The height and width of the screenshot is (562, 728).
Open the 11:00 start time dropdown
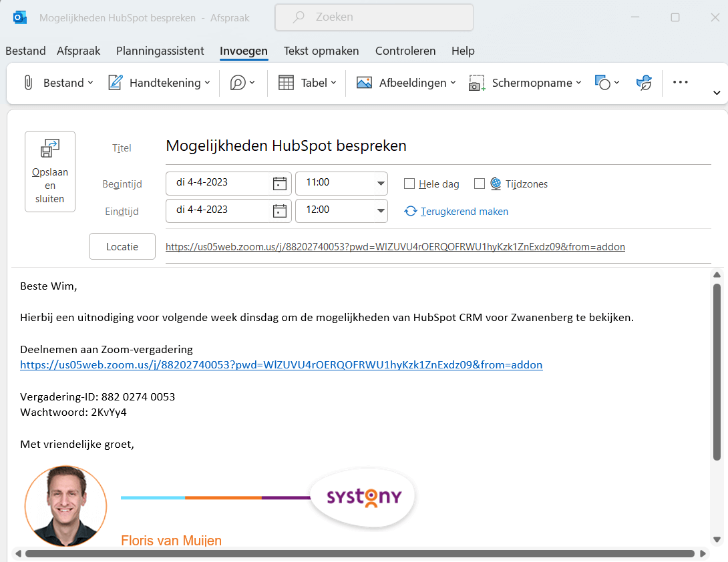pos(381,184)
